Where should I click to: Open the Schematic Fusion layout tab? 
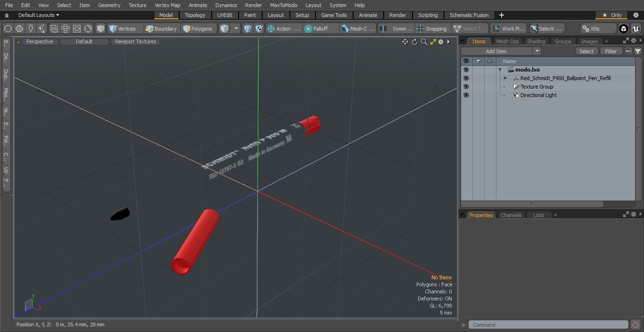tap(469, 15)
